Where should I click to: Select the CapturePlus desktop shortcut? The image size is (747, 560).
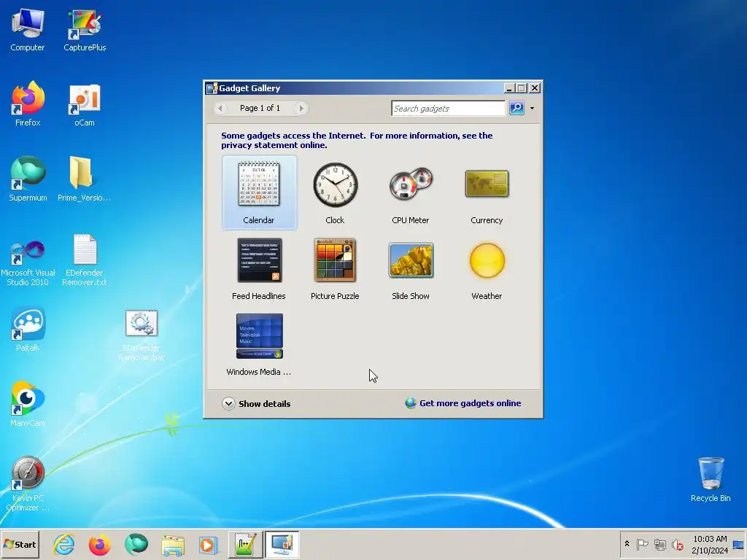[85, 30]
